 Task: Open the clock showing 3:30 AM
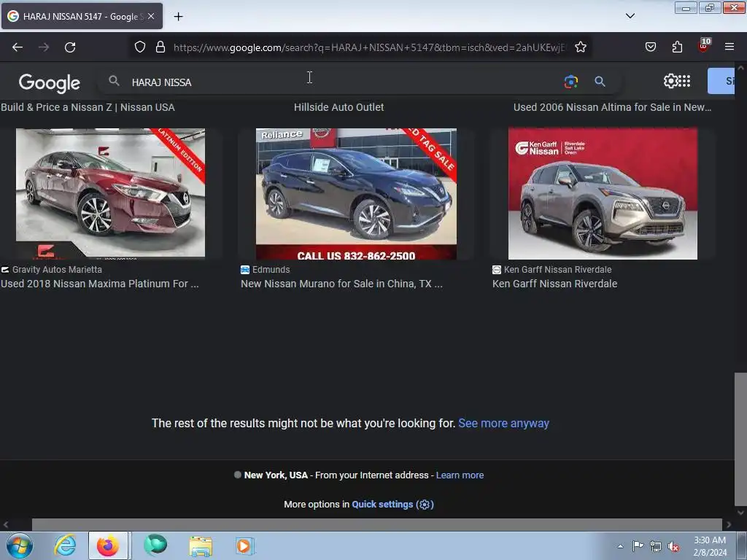pos(709,546)
